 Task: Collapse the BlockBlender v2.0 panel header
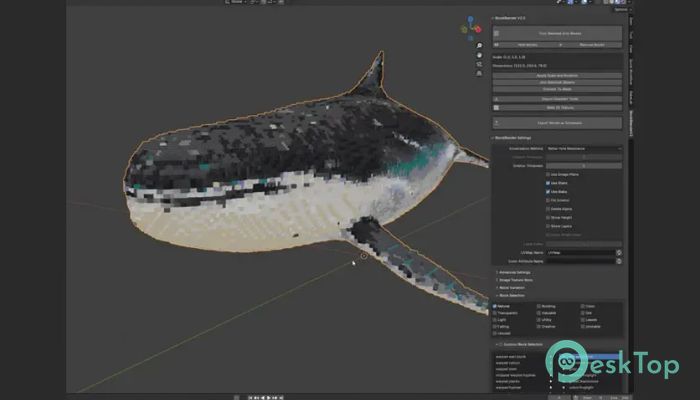(509, 18)
